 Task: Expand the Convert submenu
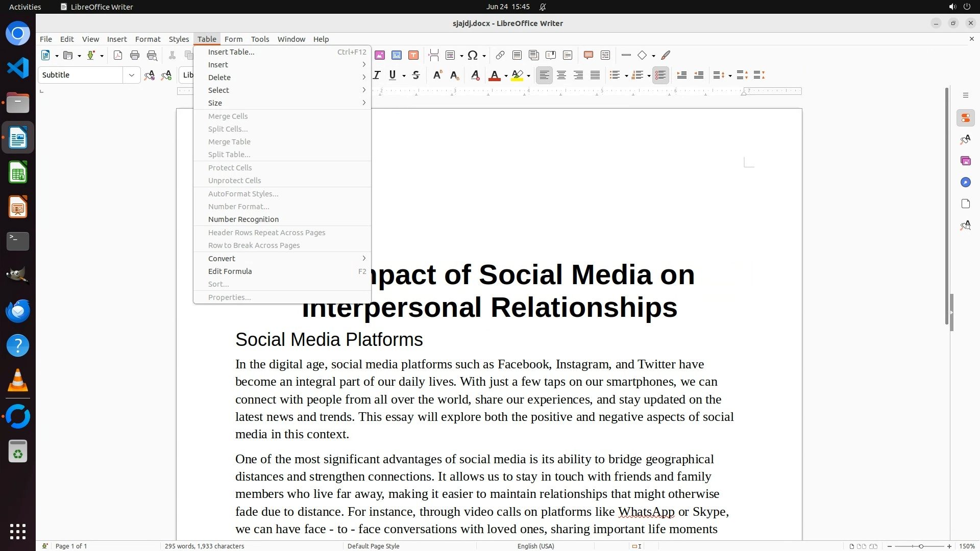(x=222, y=259)
